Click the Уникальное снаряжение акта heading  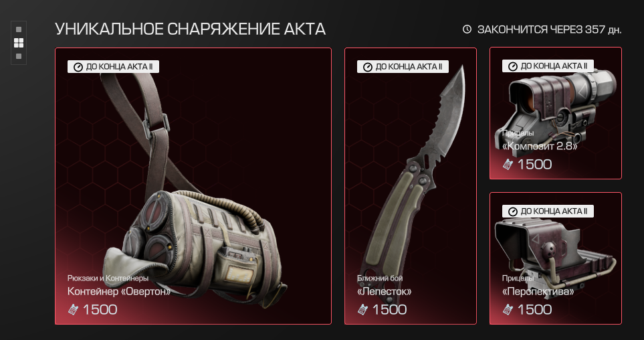(x=190, y=29)
